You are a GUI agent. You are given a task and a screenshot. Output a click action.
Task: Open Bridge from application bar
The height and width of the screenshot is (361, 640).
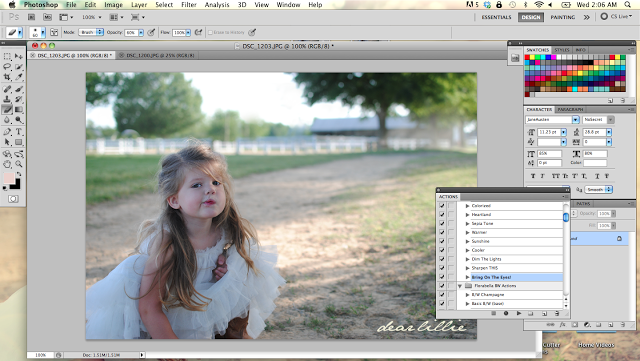pos(31,17)
